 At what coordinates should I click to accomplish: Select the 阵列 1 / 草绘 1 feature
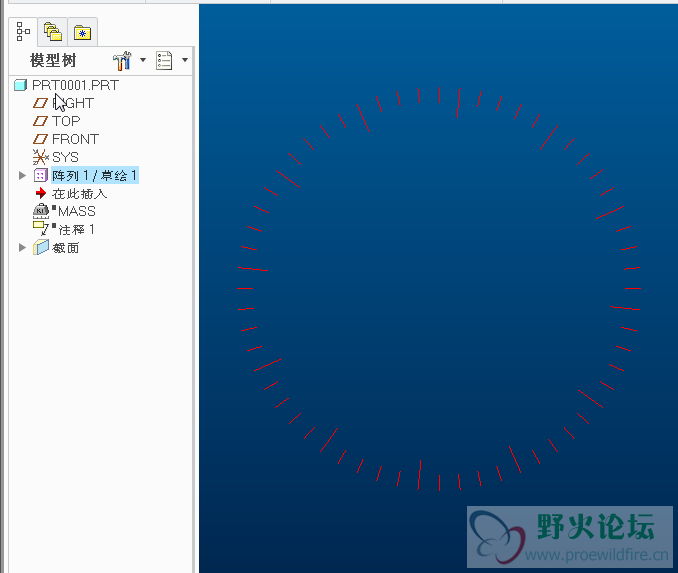pos(95,175)
